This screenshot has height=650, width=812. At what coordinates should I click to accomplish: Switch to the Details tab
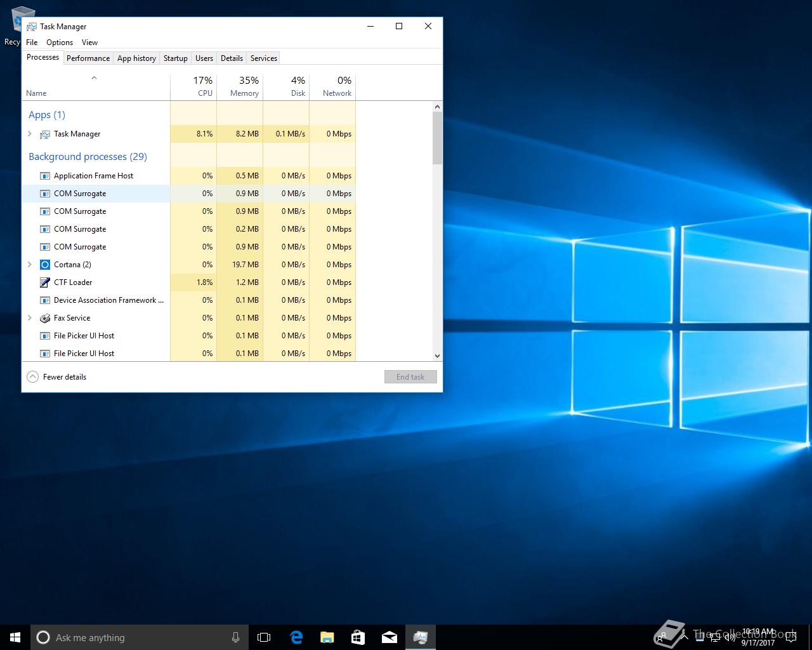(x=232, y=58)
